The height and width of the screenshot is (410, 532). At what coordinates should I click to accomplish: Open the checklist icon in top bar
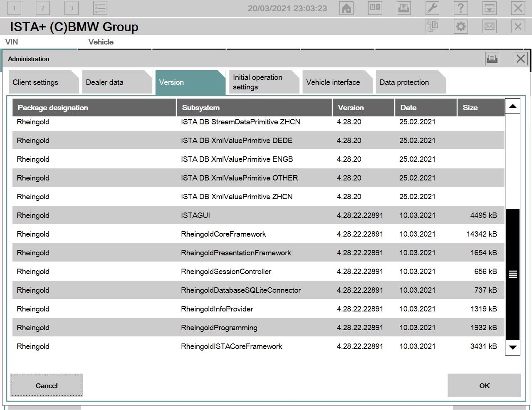coord(100,8)
